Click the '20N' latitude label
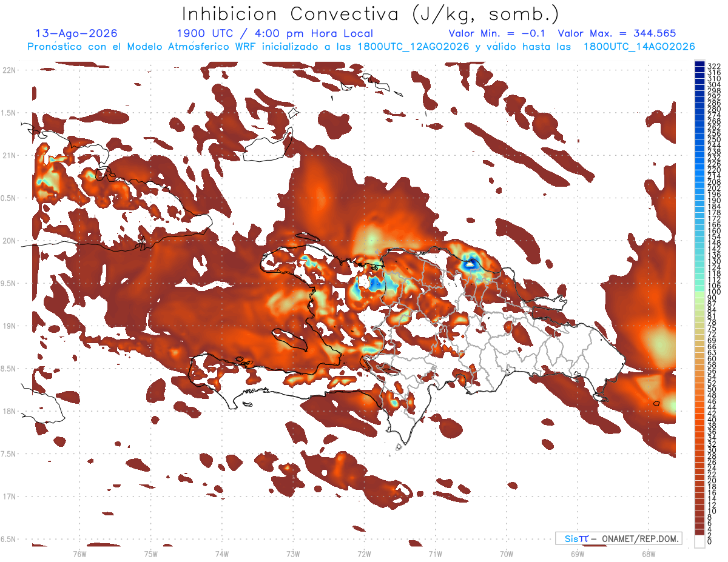 tap(10, 241)
